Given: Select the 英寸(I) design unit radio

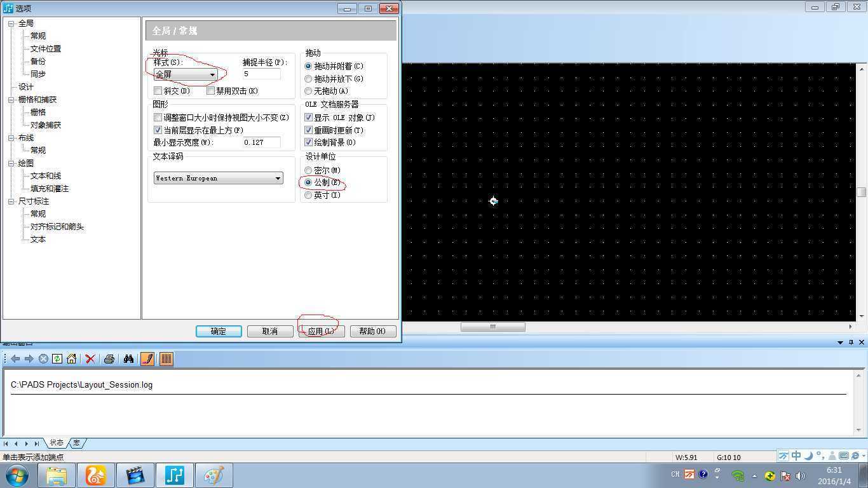Looking at the screenshot, I should [309, 195].
